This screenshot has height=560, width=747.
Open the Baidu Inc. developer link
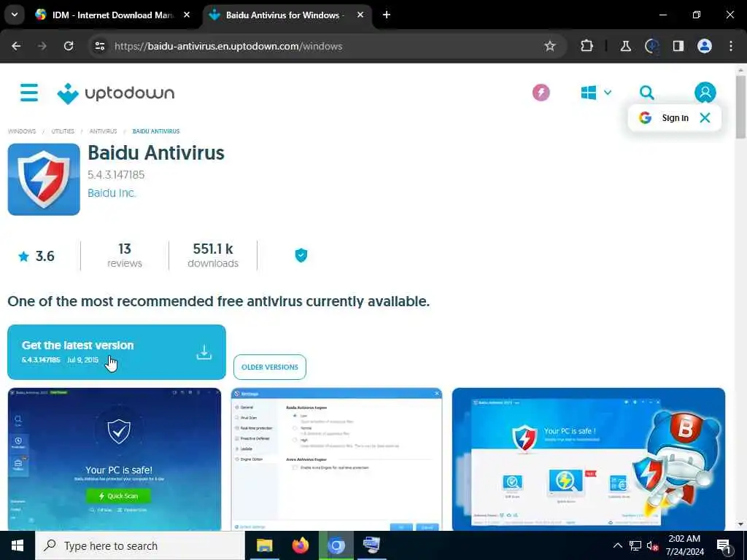click(112, 192)
